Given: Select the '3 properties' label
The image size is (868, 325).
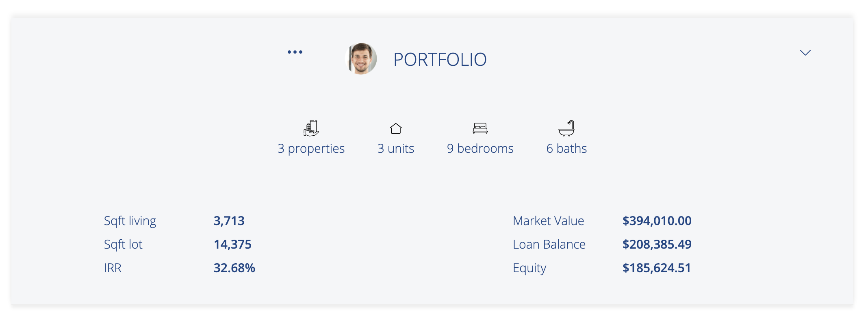Looking at the screenshot, I should tap(311, 148).
